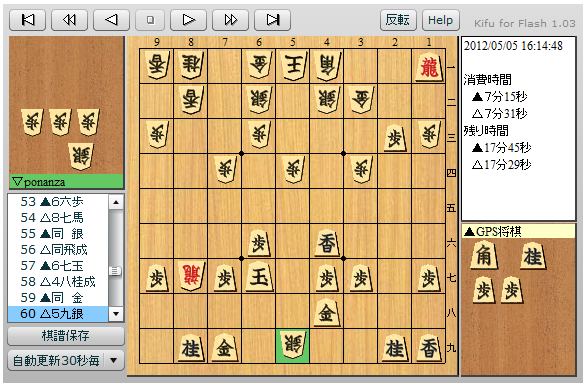The height and width of the screenshot is (383, 586).
Task: Click the move list scroll-down arrow
Action: pos(116,314)
